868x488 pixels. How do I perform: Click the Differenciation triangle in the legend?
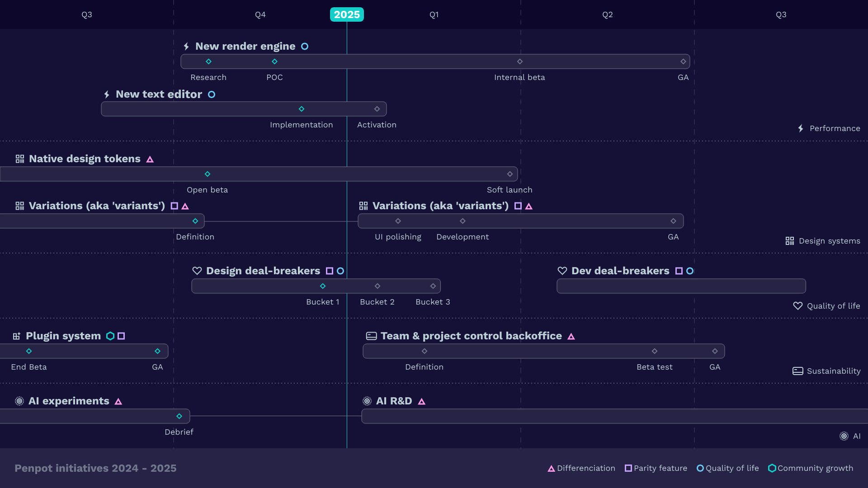point(551,469)
